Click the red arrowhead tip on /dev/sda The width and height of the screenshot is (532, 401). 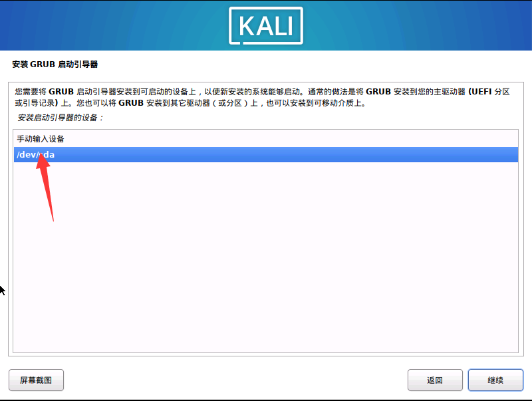pyautogui.click(x=41, y=154)
